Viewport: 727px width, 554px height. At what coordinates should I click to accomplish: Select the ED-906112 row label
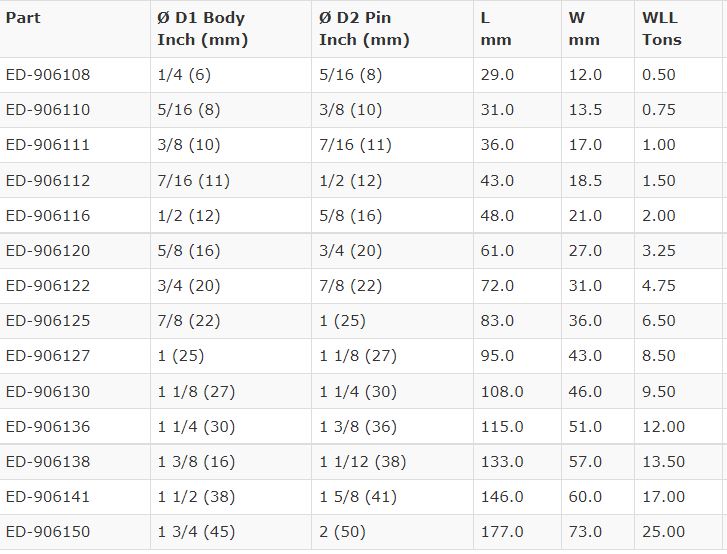click(48, 181)
